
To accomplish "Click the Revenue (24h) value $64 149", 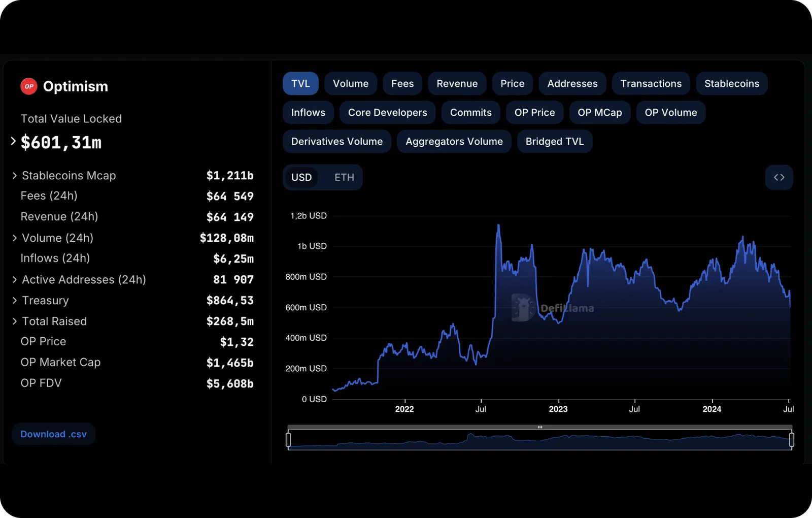I will (x=230, y=217).
